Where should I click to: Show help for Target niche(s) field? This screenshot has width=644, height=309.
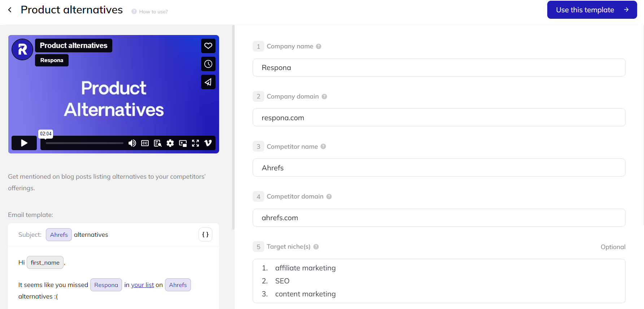tap(316, 247)
